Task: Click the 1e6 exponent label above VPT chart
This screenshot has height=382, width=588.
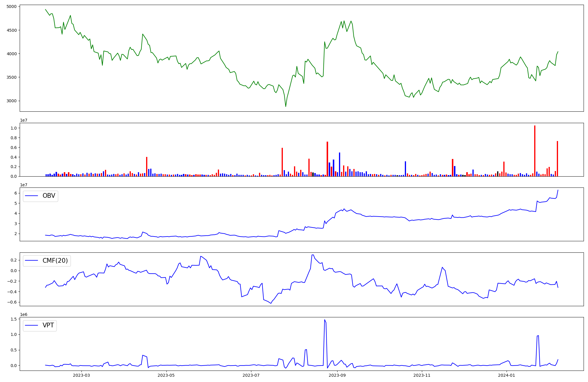Action: [x=24, y=314]
